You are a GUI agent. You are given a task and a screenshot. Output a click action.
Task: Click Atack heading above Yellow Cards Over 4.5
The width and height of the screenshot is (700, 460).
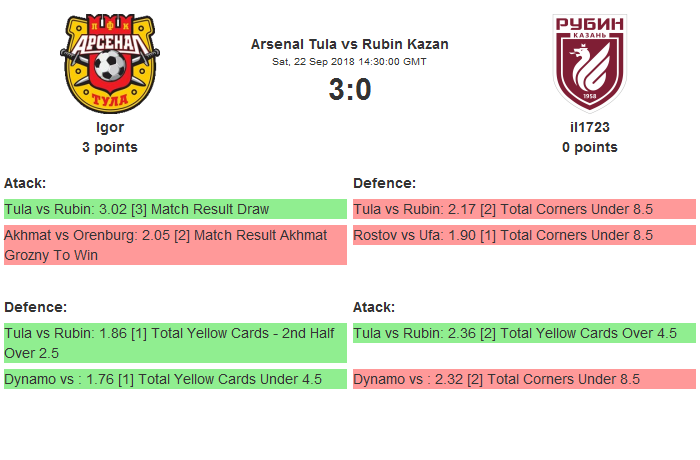pyautogui.click(x=374, y=307)
